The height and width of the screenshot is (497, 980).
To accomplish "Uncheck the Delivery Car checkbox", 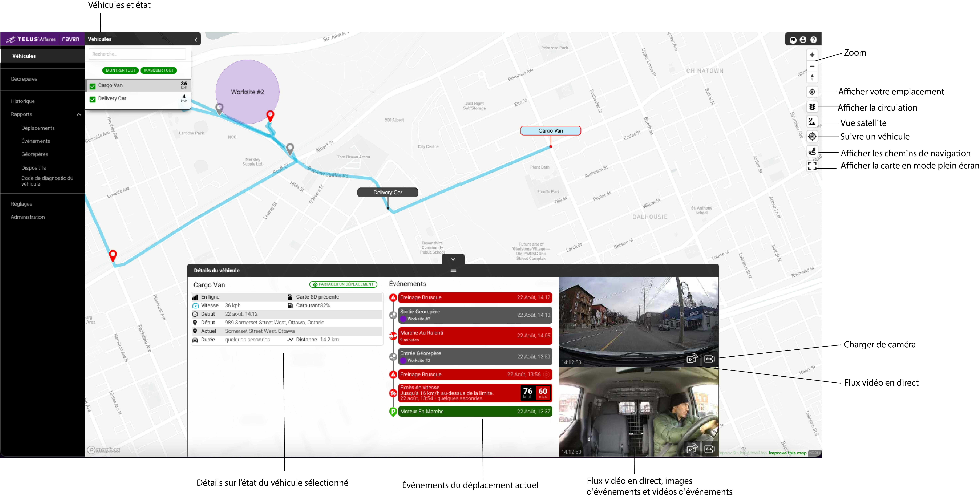I will (92, 99).
